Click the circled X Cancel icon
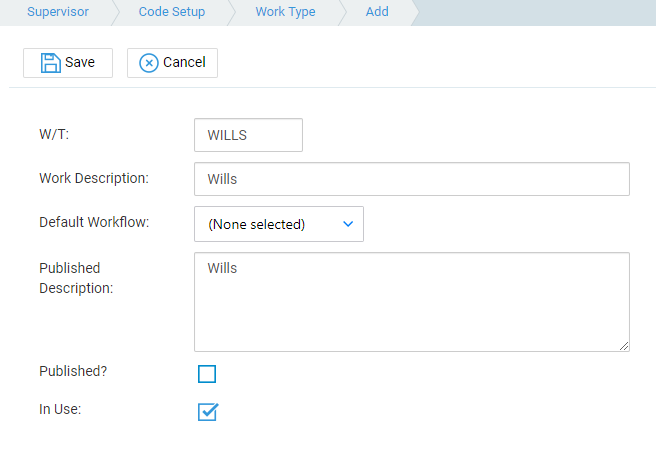This screenshot has width=656, height=468. click(x=149, y=63)
